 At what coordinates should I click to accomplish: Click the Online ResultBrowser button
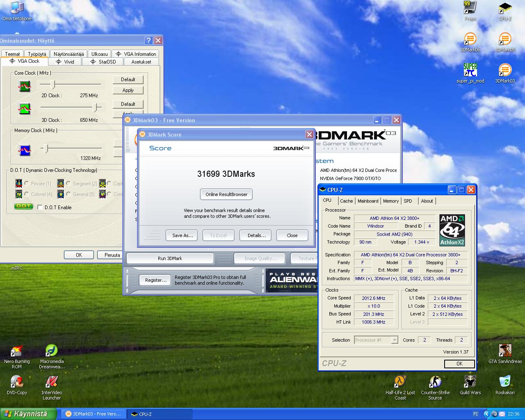226,194
